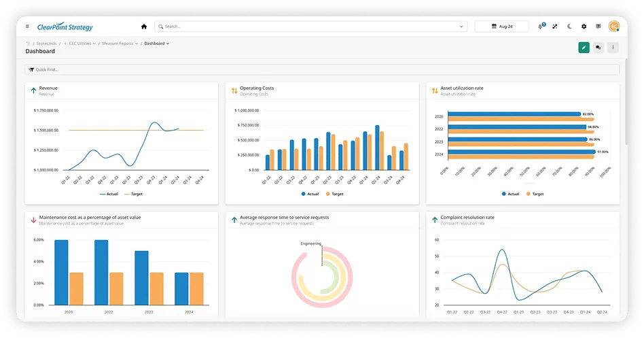Screen dimensions: 644x338
Task: Expand the Dashboard breadcrumb dropdown
Action: [x=168, y=44]
